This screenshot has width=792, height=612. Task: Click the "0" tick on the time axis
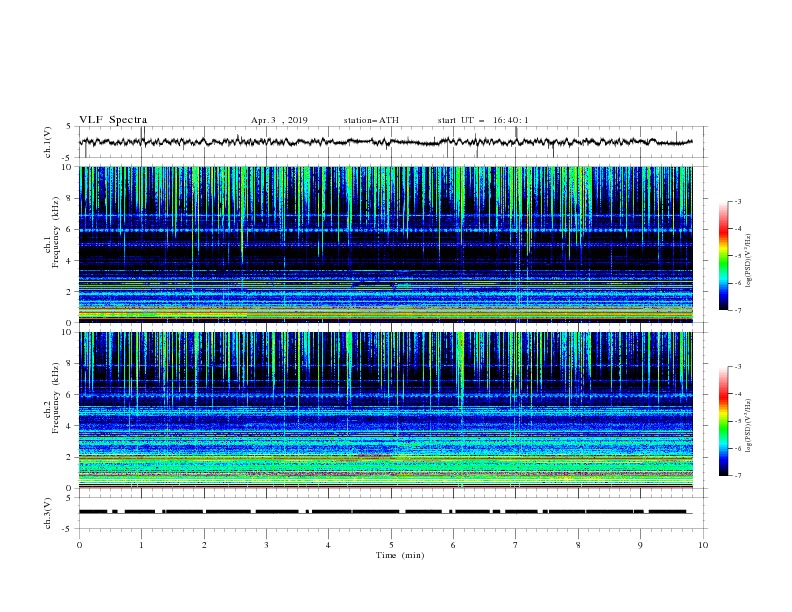79,545
